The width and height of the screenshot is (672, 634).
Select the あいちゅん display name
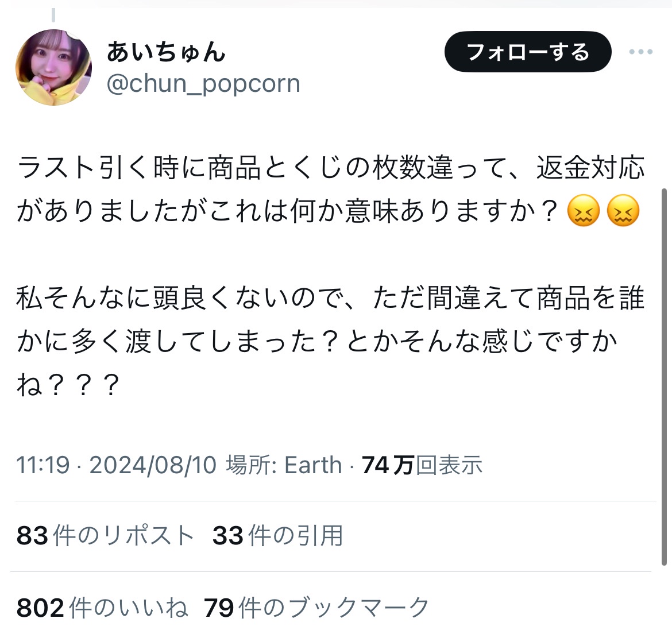pyautogui.click(x=166, y=52)
